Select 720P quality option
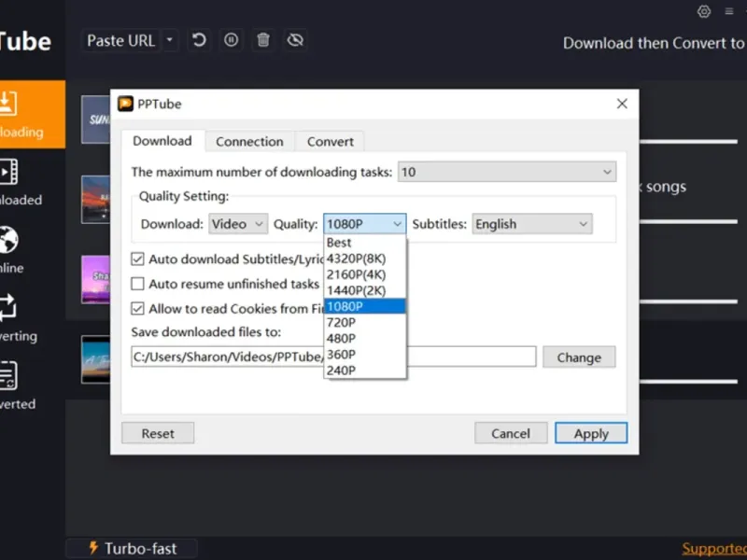747x560 pixels. (x=364, y=322)
